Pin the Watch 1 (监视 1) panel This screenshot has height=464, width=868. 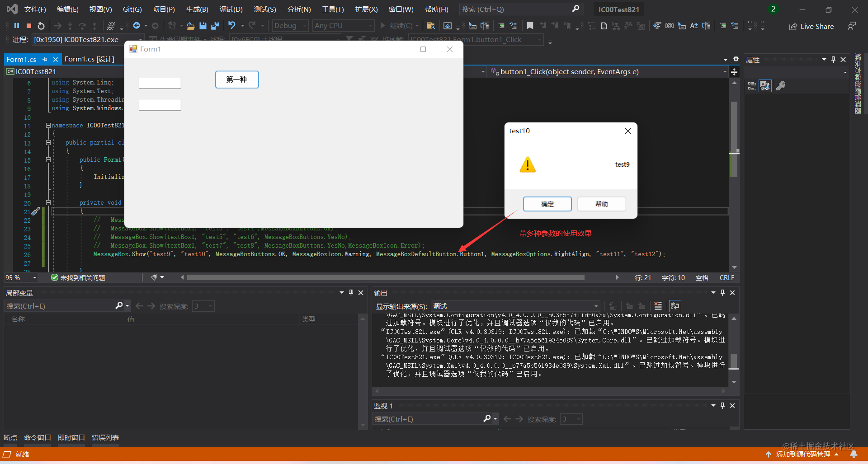coord(722,406)
